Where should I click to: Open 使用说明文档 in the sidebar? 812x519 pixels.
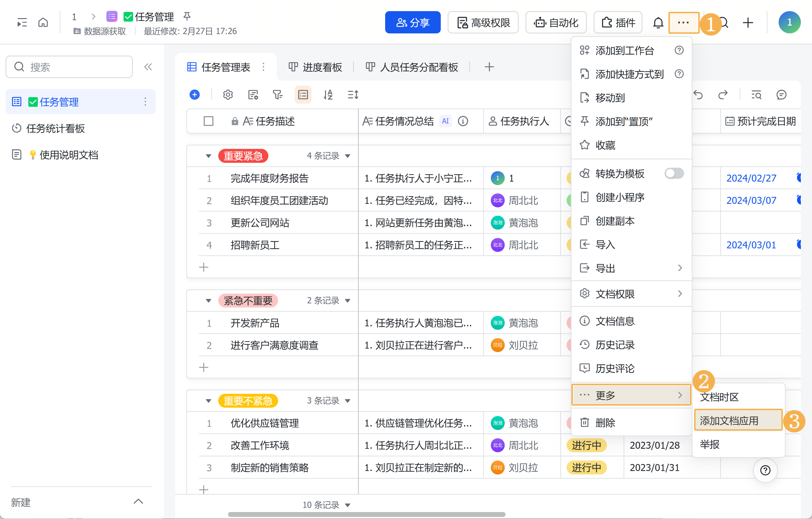pos(80,154)
